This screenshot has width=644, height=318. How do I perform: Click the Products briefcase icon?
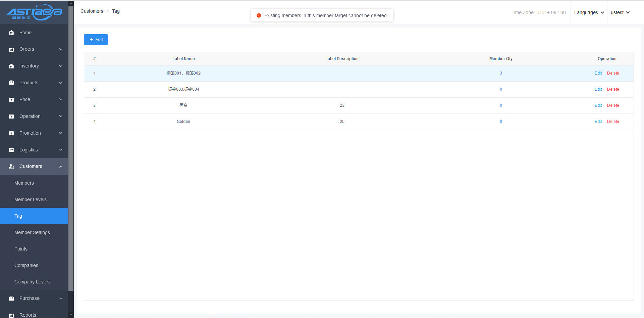coord(11,83)
